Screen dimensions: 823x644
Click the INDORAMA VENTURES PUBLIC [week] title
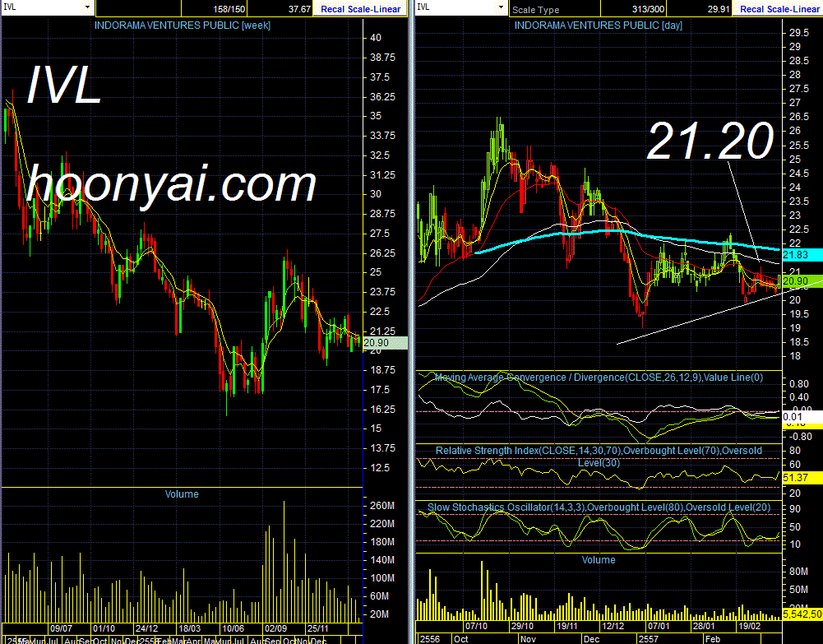[183, 25]
